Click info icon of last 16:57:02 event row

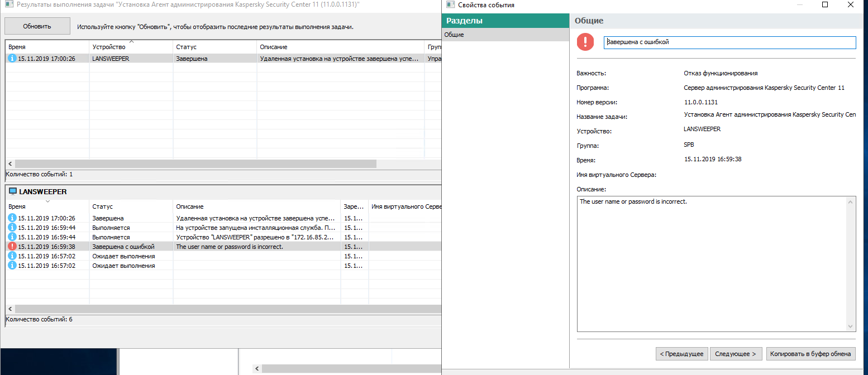[12, 266]
